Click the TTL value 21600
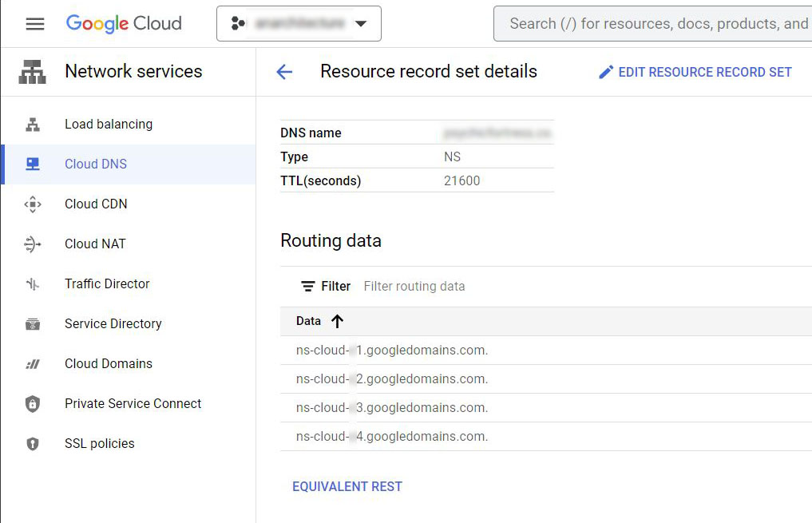This screenshot has width=812, height=523. [x=462, y=180]
